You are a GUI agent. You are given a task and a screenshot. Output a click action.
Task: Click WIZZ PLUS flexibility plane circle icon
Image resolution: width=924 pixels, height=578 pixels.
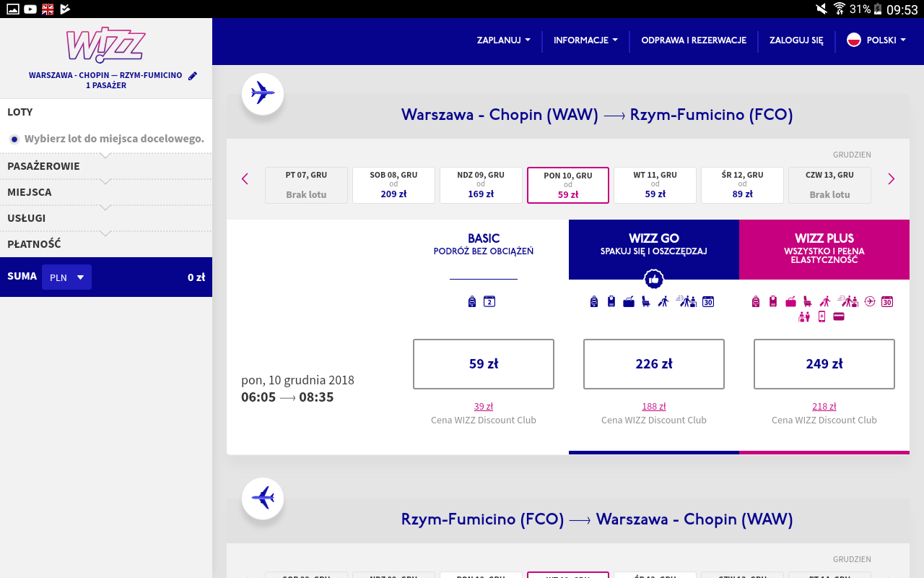pyautogui.click(x=870, y=301)
